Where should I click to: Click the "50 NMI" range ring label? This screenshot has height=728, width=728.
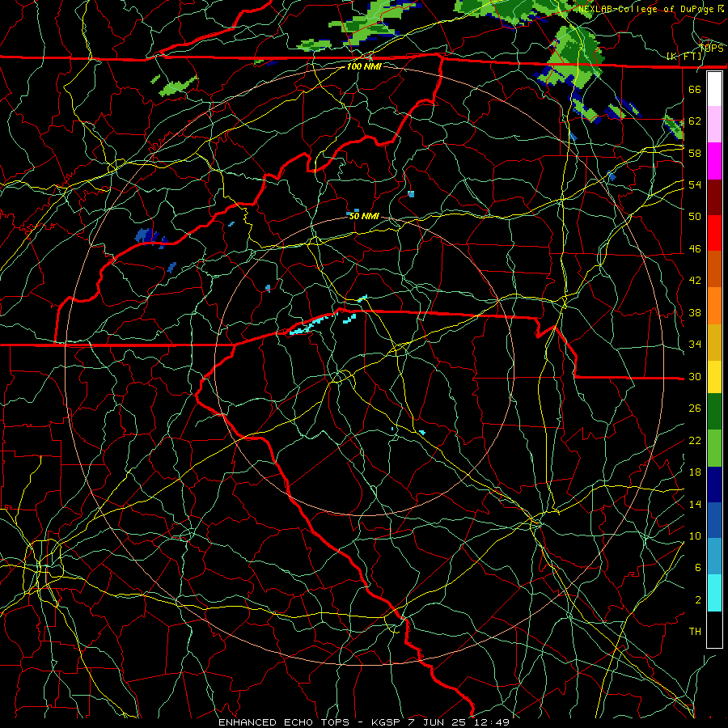click(364, 216)
